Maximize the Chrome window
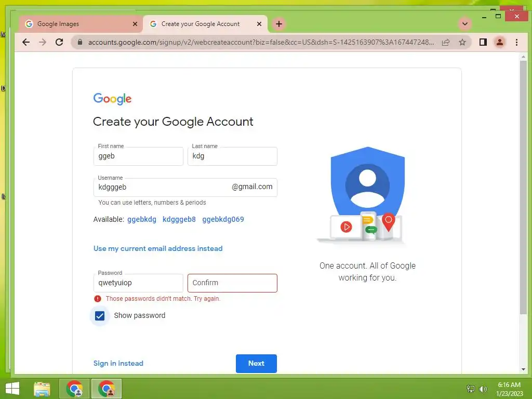This screenshot has height=399, width=532. click(498, 16)
